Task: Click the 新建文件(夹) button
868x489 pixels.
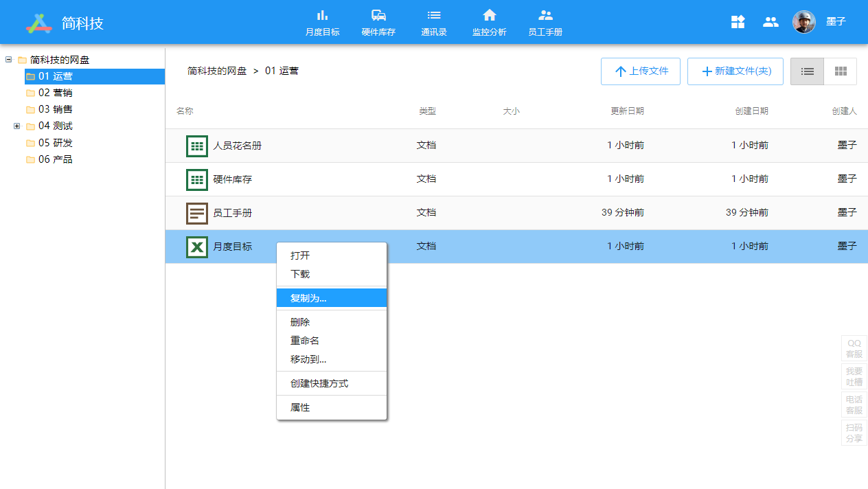Action: pos(735,71)
